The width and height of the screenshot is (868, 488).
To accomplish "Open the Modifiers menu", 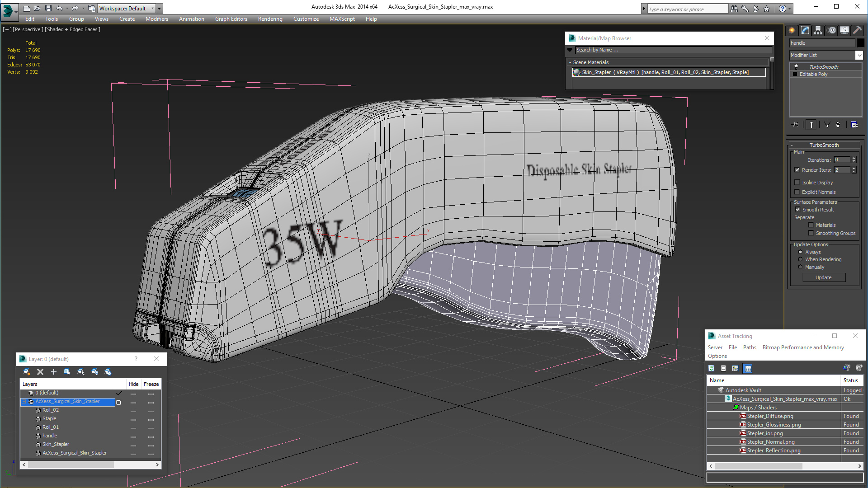I will (157, 19).
